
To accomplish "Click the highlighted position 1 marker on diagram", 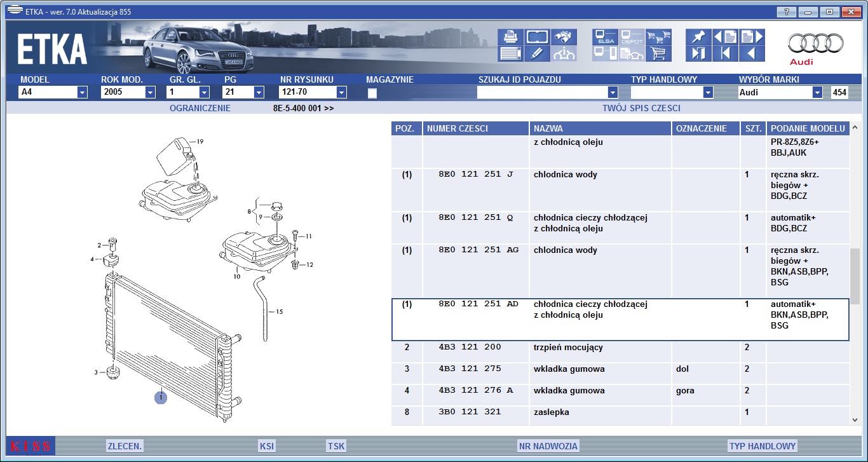I will [x=161, y=398].
